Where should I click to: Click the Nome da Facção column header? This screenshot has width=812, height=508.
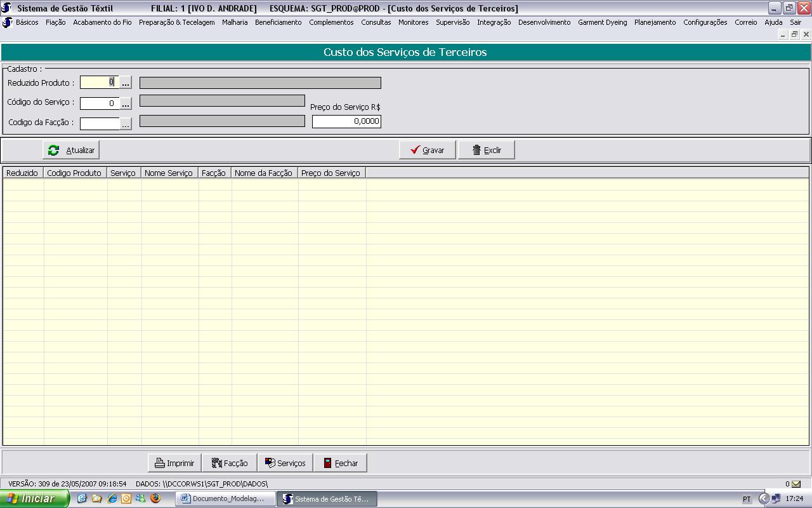(x=263, y=173)
